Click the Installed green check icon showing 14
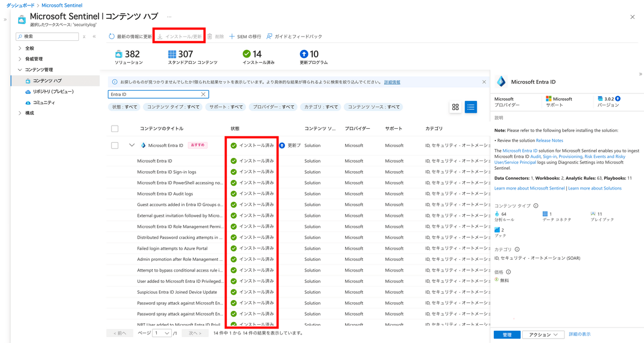Viewport: 644px width, 343px height. point(246,54)
